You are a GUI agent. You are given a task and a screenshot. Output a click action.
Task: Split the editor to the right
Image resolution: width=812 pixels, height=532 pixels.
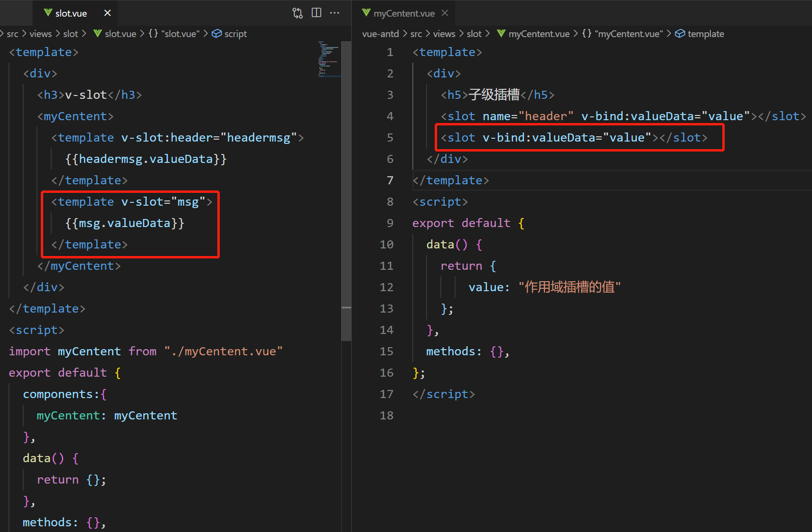click(317, 13)
